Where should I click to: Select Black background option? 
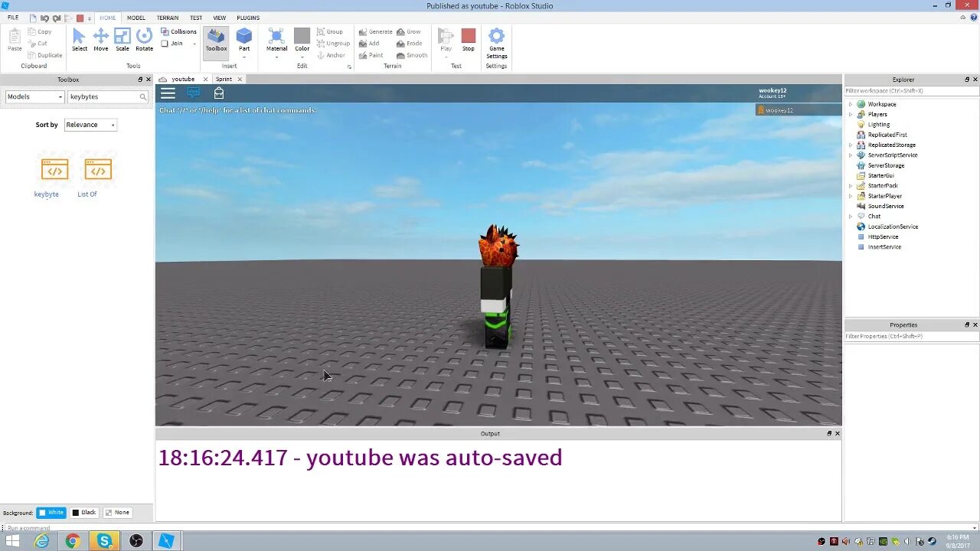coord(84,513)
